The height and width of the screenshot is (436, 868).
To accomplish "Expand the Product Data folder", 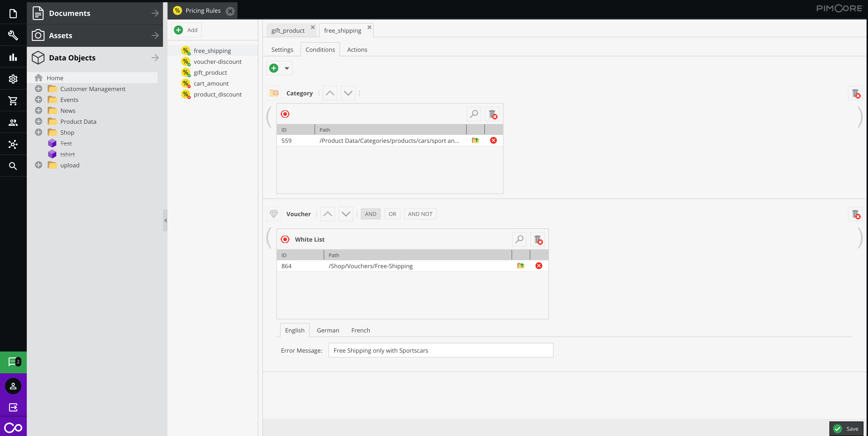I will (39, 121).
